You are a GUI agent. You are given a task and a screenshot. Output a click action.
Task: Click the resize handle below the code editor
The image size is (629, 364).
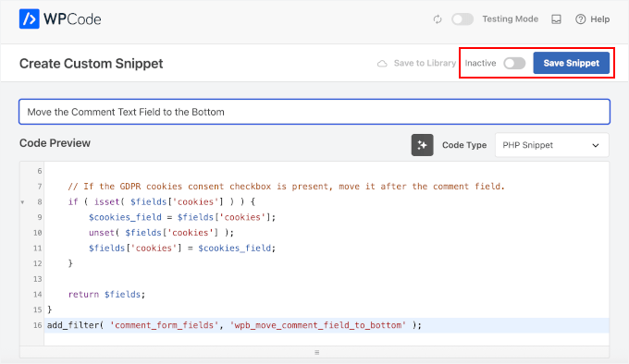(316, 352)
